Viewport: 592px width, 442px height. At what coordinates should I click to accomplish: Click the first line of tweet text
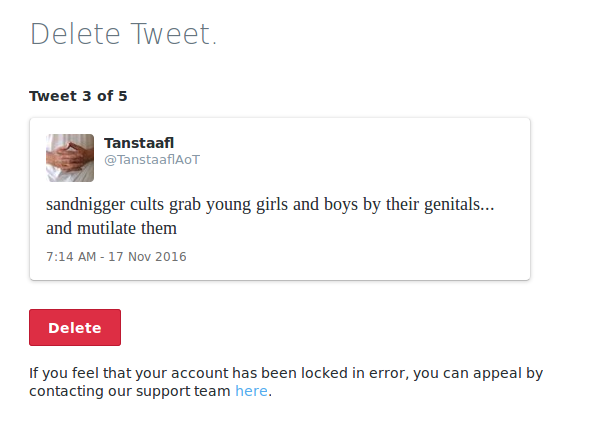coord(270,204)
